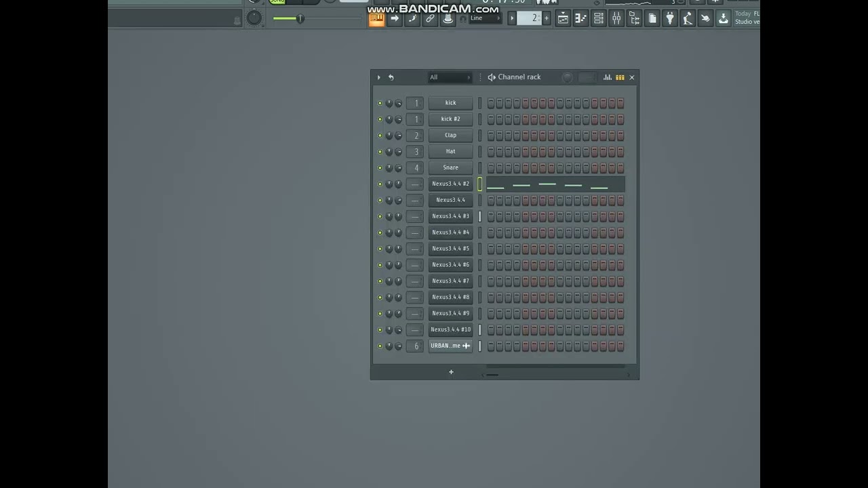Viewport: 868px width, 488px height.
Task: Mute the Nexus3.4.4 #2 channel
Action: tap(380, 184)
